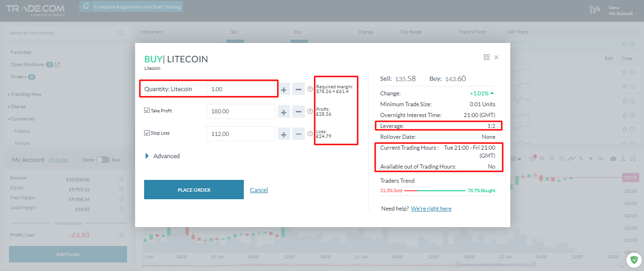
Task: Uncheck the Take Profit checkbox
Action: (147, 110)
